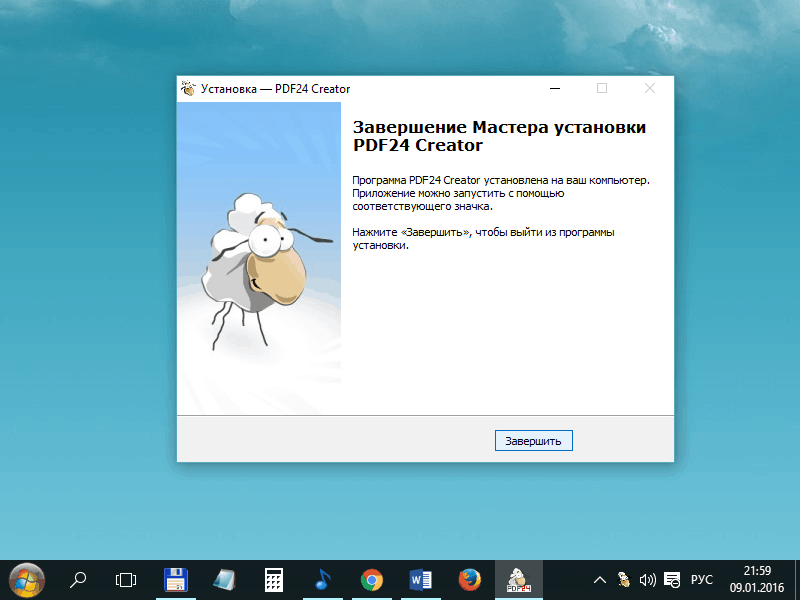Click PDF24 sheep tray icon
The image size is (800, 600).
[x=623, y=580]
